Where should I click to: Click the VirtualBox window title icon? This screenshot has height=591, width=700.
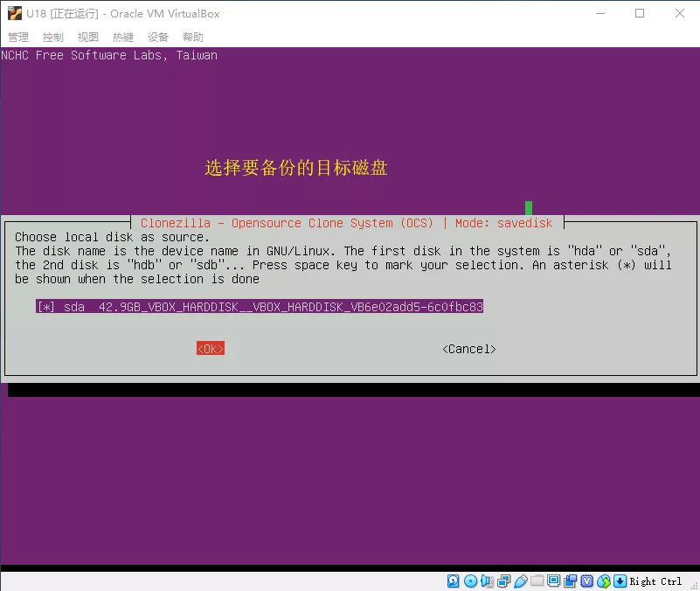tap(15, 13)
